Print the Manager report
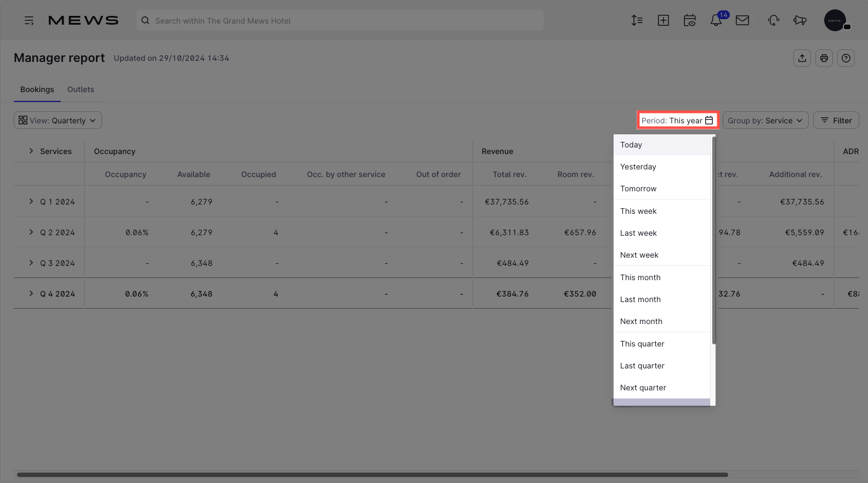 pos(824,58)
